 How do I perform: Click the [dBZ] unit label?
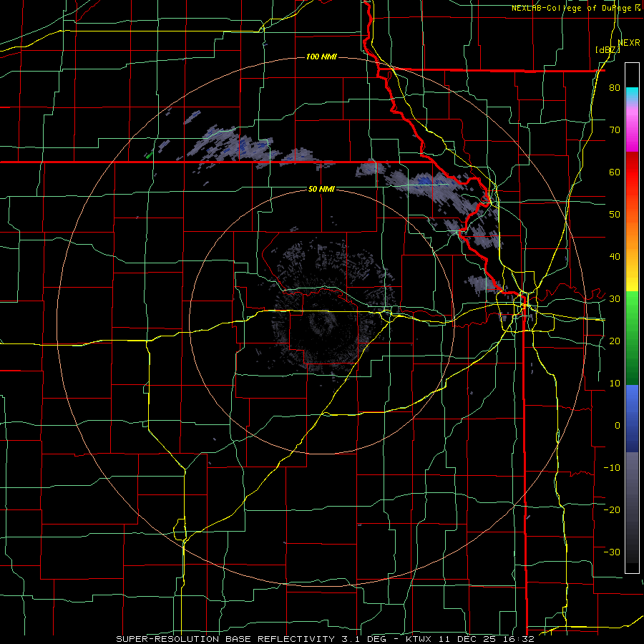pos(608,50)
